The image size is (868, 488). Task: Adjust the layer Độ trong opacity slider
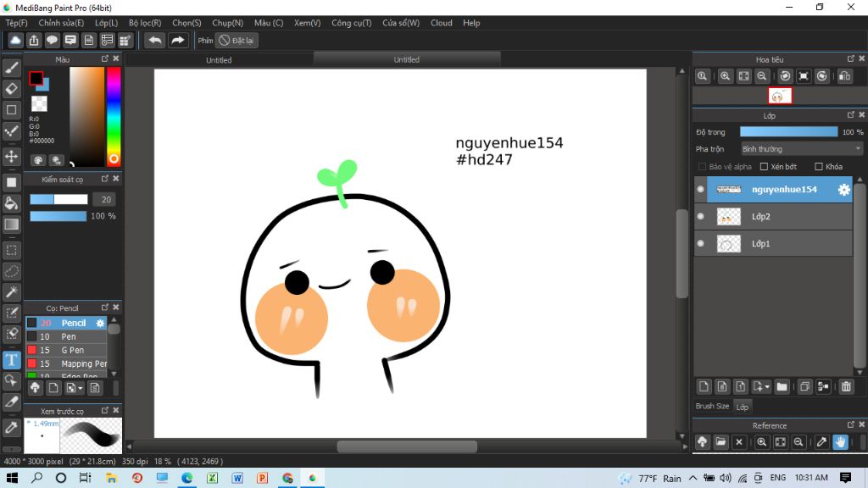tap(789, 131)
